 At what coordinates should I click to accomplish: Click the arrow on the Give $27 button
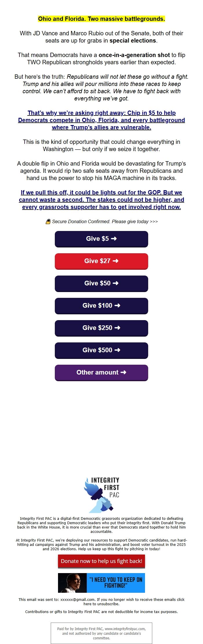pos(115,261)
